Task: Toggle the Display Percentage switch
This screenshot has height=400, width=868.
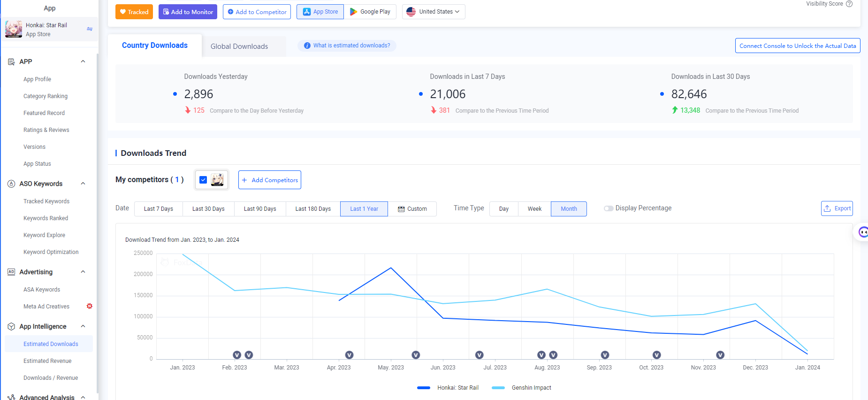Action: tap(609, 208)
